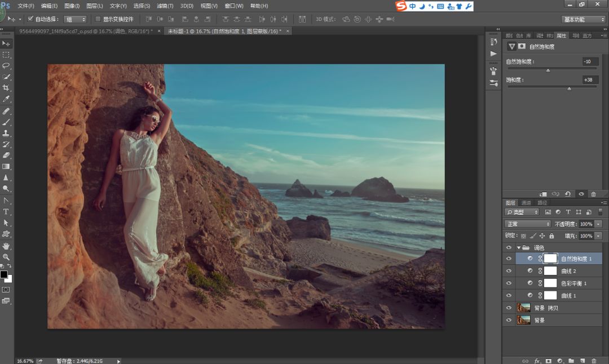Select the Lasso tool
This screenshot has width=609, height=364.
6,65
